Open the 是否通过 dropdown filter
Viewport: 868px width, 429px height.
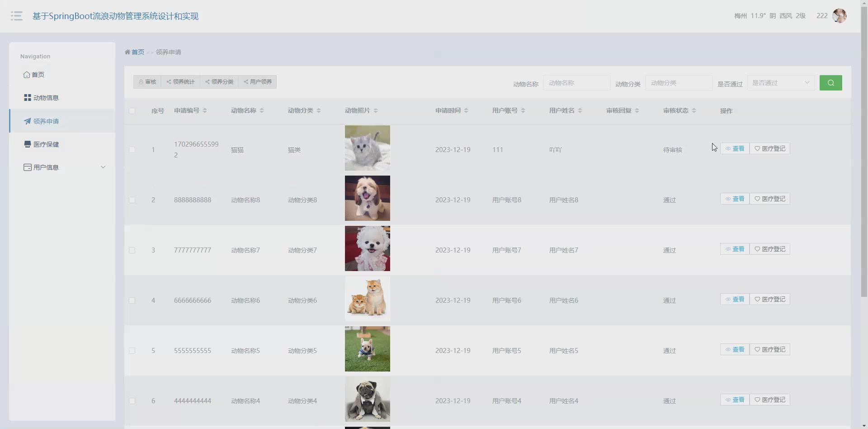coord(781,83)
